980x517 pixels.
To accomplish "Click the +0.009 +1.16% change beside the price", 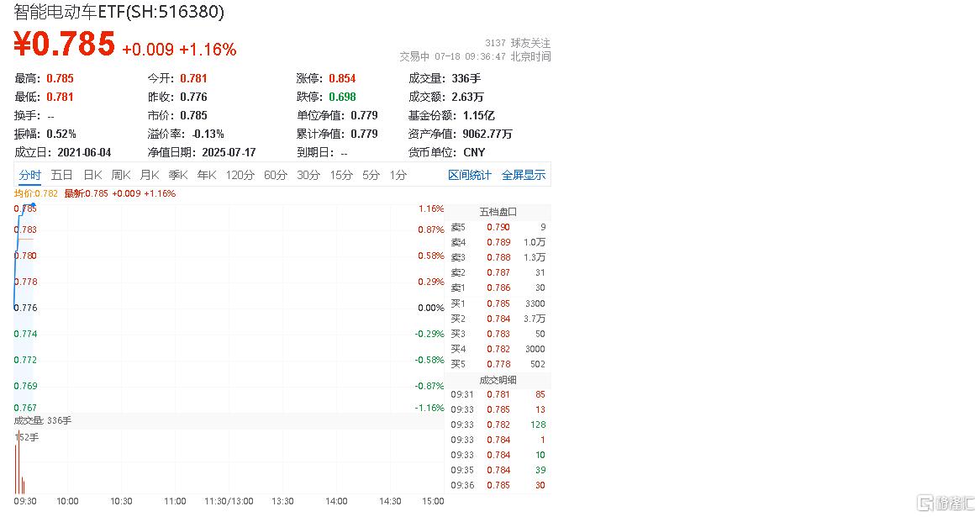I will [179, 50].
